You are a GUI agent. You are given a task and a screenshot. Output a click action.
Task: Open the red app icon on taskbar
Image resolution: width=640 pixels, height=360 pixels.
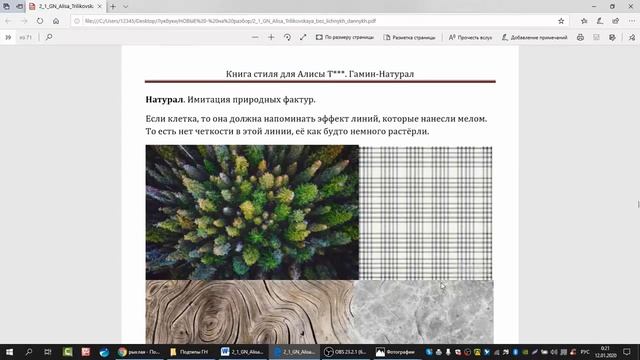coord(86,351)
